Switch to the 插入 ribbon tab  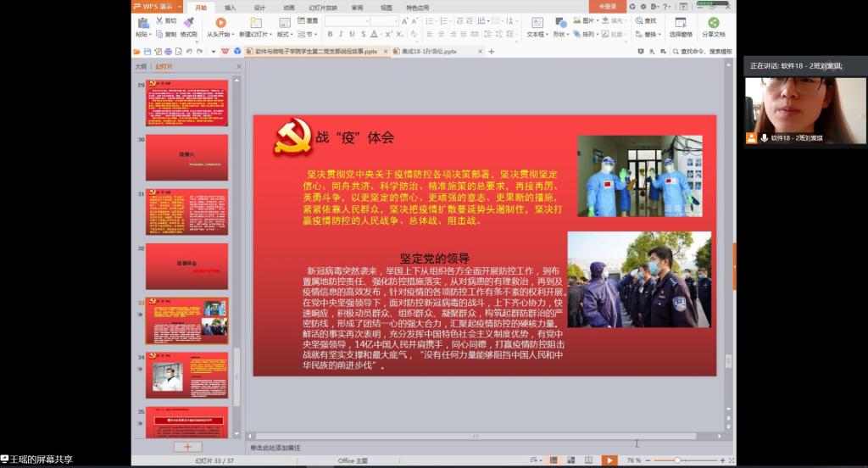click(x=231, y=7)
